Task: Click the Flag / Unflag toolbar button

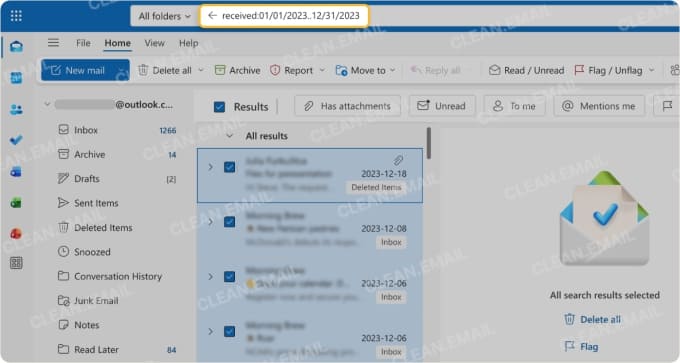Action: coord(609,70)
